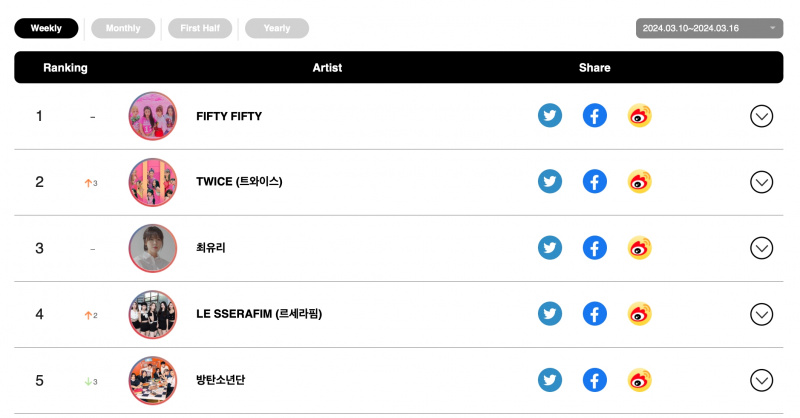Share LE SSERAFIM on Twitter
800x418 pixels.
[x=549, y=314]
